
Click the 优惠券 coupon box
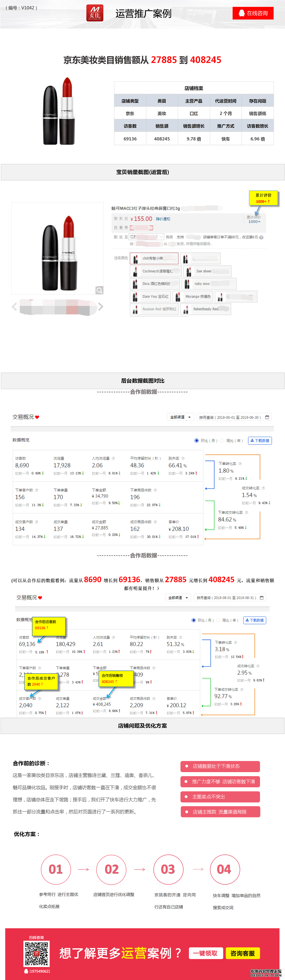[x=141, y=228]
